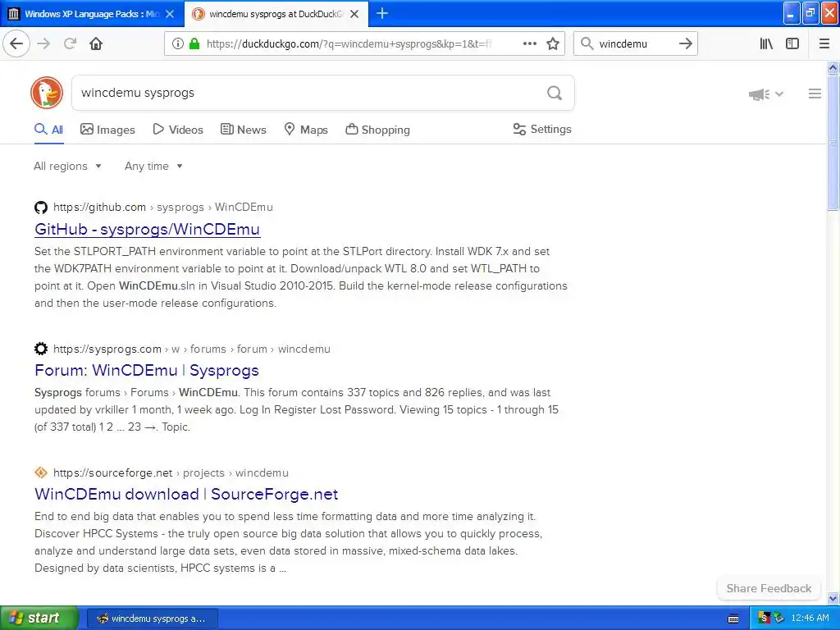
Task: Open DuckDuckGo side menu icon
Action: click(815, 94)
